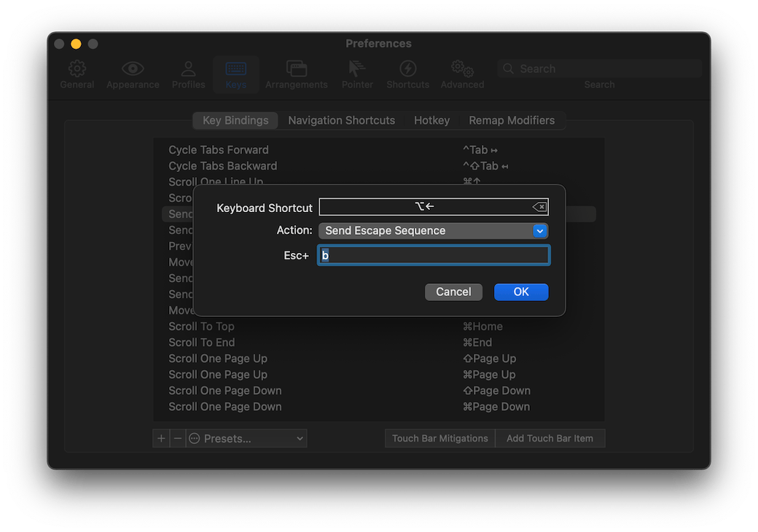
Task: Open the General preferences pane
Action: [x=77, y=75]
